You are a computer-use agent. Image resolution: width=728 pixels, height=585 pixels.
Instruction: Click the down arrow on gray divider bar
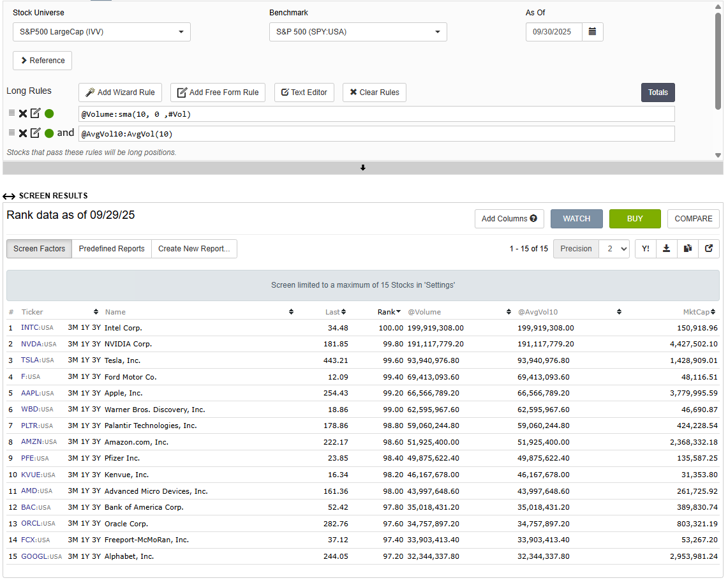click(363, 168)
